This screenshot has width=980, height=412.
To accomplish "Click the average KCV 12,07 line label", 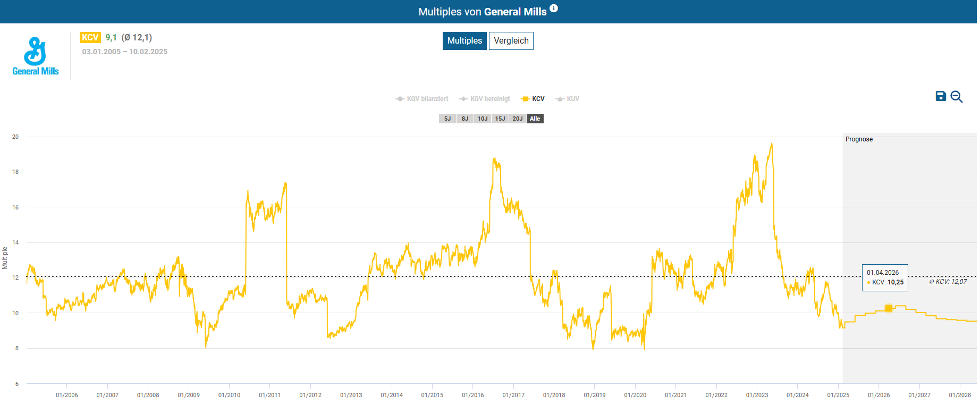I will point(948,282).
